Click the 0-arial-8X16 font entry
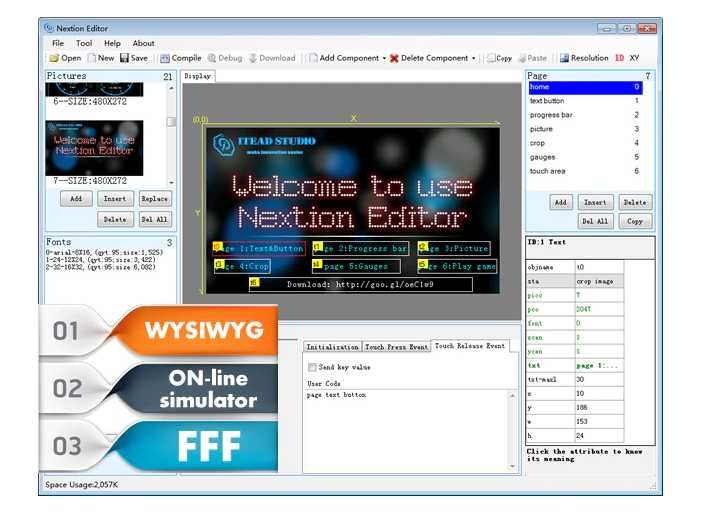Screen dimensions: 717x515 coord(104,252)
